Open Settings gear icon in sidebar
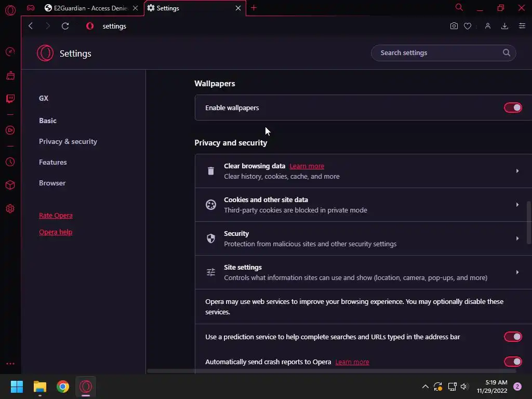Screen dimensions: 532x399 [10, 209]
